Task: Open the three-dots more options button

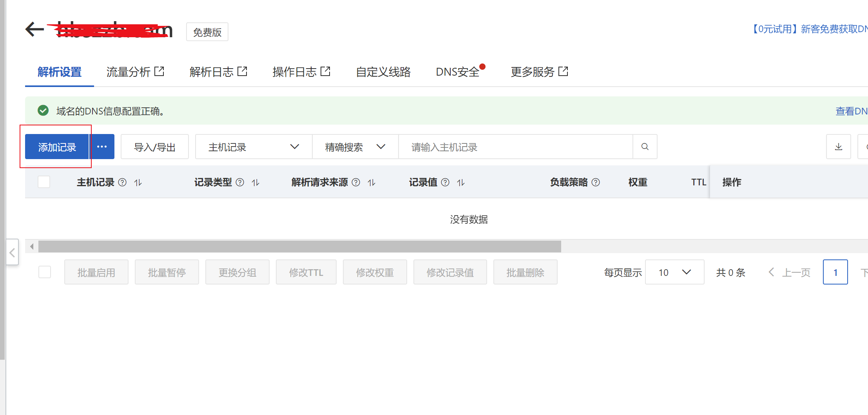Action: pyautogui.click(x=102, y=147)
